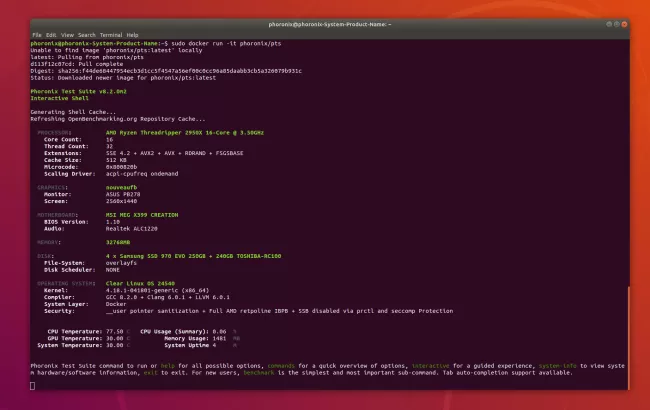Click green 'interactive' word in instructions

click(x=431, y=366)
